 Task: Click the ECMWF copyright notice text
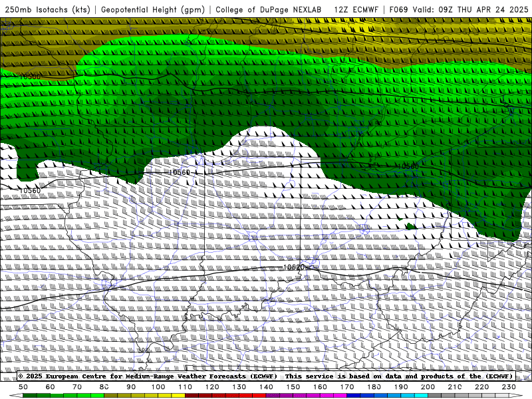[x=265, y=376]
